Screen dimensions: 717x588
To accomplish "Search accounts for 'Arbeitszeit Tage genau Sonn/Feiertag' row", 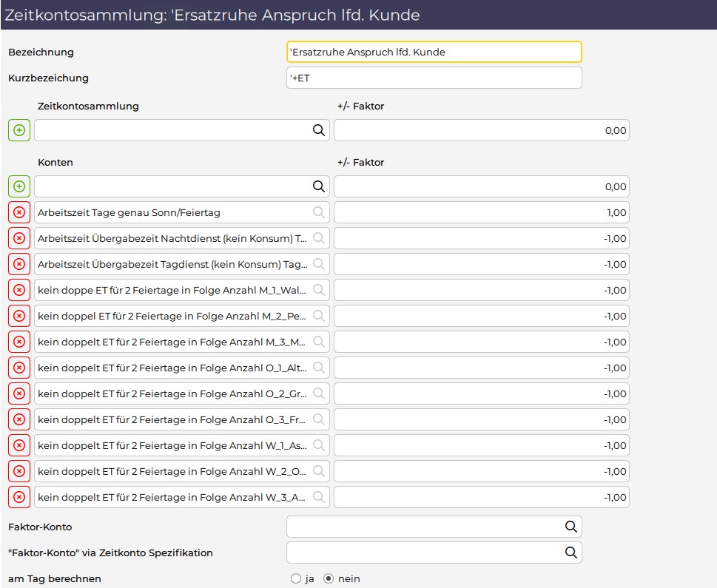I will pos(319,212).
